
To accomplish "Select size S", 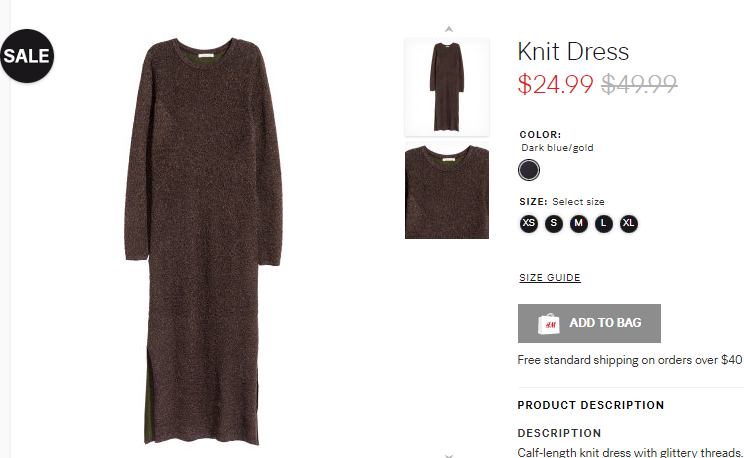I will click(554, 223).
